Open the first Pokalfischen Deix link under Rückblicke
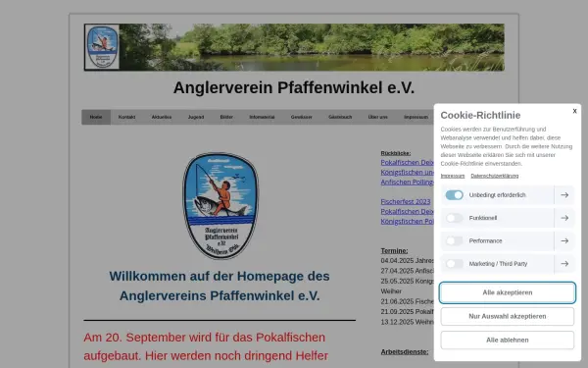The height and width of the screenshot is (368, 588). [408, 163]
